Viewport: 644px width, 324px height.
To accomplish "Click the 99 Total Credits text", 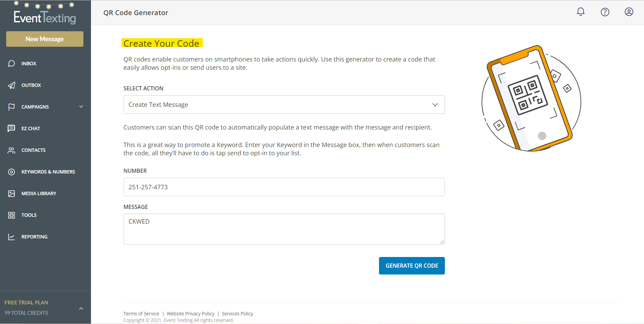I will 26,313.
